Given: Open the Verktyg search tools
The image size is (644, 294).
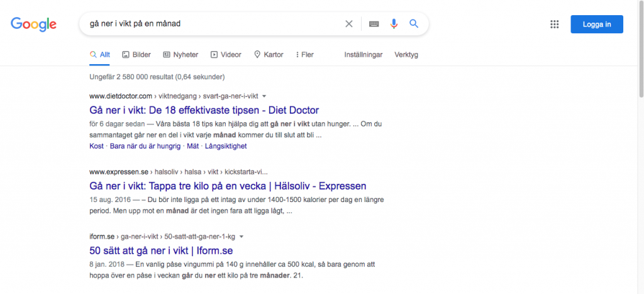Looking at the screenshot, I should point(406,55).
